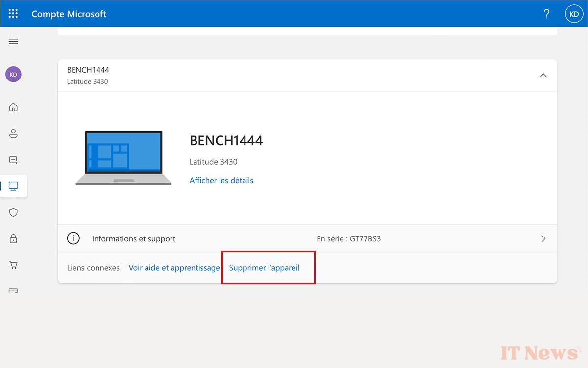588x368 pixels.
Task: Click the info circle icon beside Informations et support
Action: pos(73,238)
